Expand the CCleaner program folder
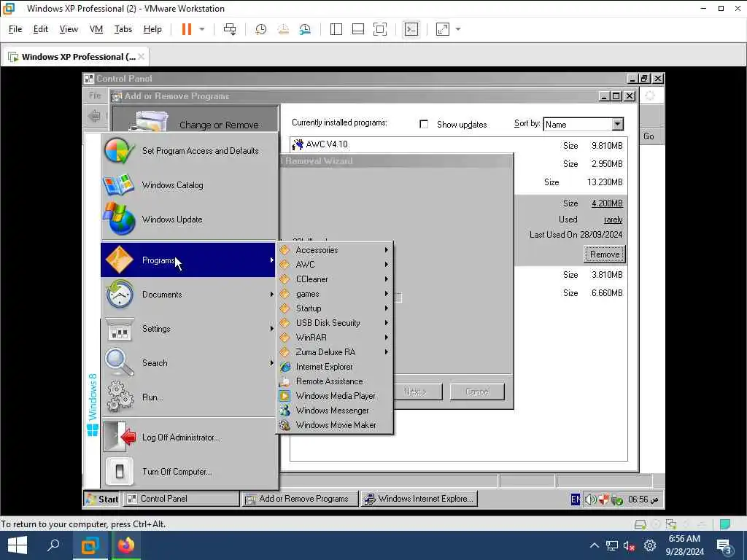 pyautogui.click(x=335, y=279)
